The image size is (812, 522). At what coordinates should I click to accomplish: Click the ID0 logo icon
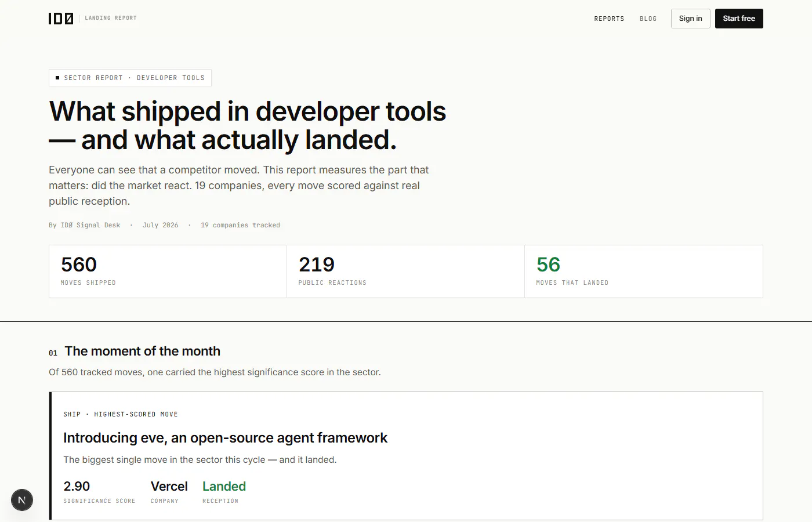click(x=61, y=19)
